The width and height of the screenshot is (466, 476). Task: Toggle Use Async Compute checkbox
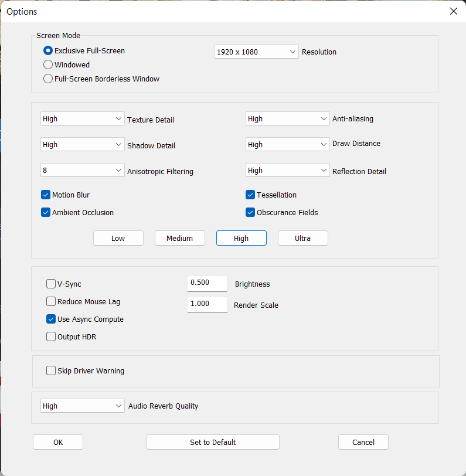point(50,319)
